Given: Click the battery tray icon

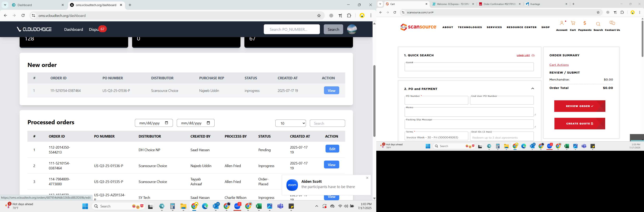Looking at the screenshot, I should [352, 206].
